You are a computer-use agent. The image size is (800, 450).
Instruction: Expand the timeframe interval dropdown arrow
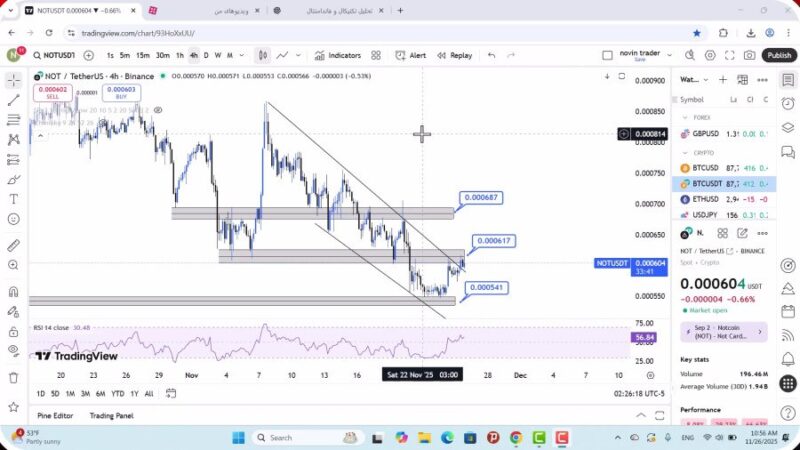click(x=242, y=56)
